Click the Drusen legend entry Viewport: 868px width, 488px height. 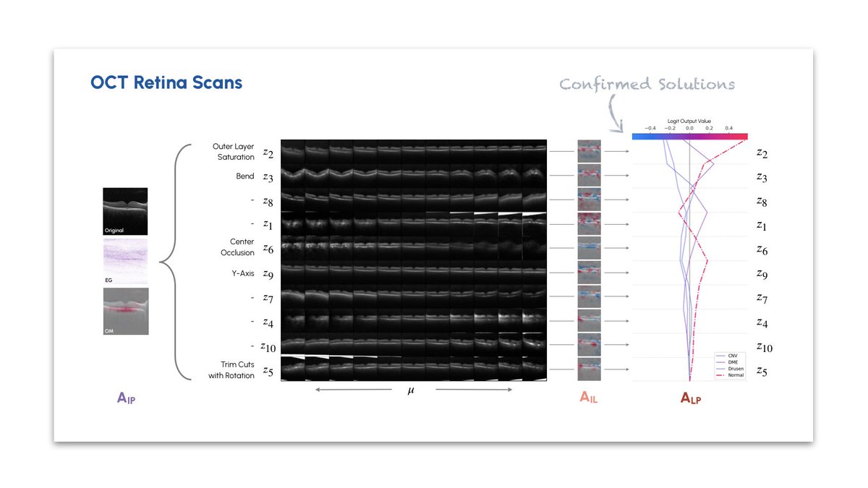click(x=729, y=369)
